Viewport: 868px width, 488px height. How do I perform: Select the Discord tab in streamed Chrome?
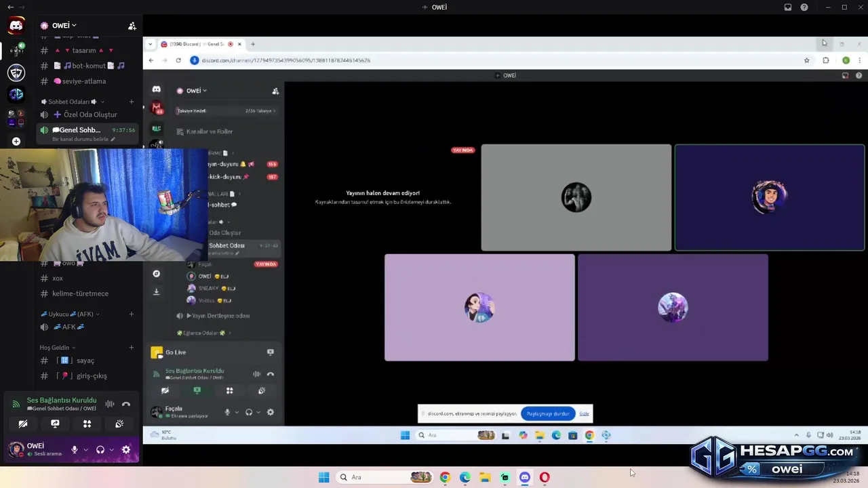click(201, 44)
